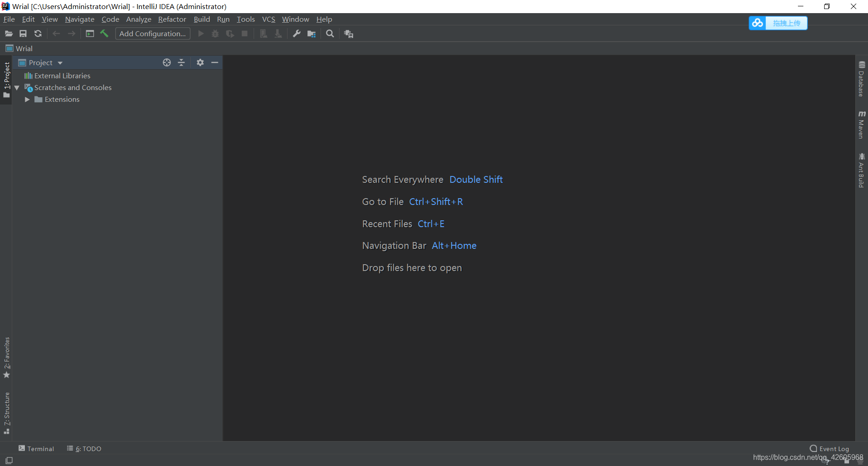
Task: Select External Libraries in the tree
Action: pos(57,76)
